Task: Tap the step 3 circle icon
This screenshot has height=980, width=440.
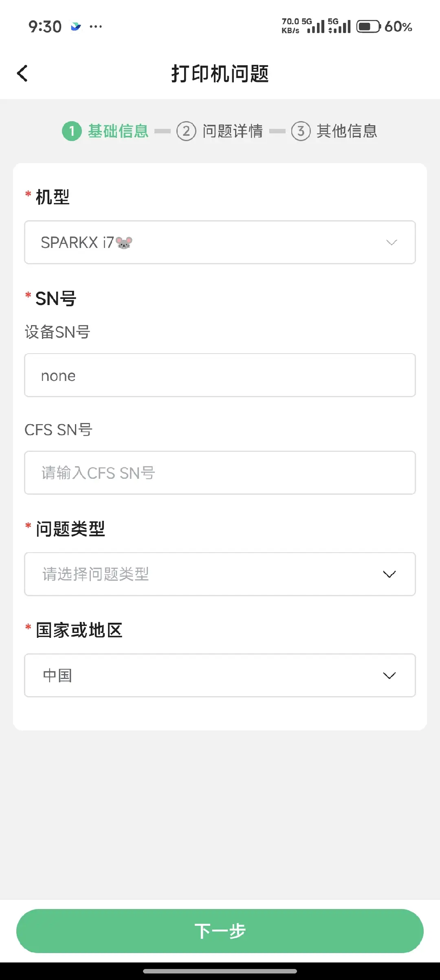Action: pyautogui.click(x=301, y=131)
